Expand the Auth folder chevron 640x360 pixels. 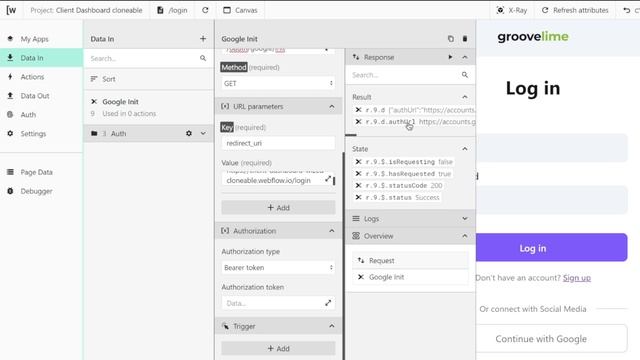[203, 133]
